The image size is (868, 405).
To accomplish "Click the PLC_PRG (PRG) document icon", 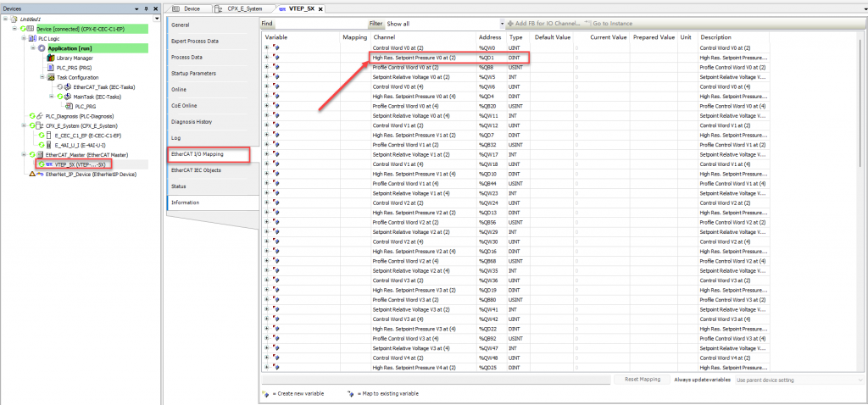I will (51, 68).
